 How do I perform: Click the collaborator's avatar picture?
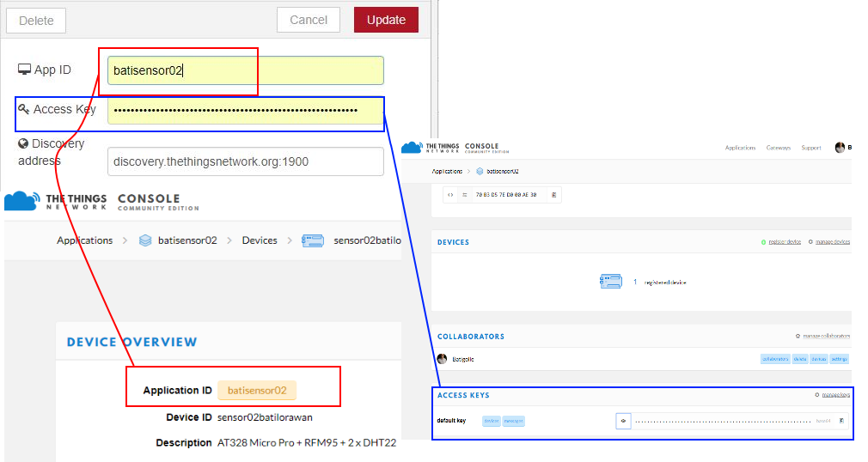point(442,359)
